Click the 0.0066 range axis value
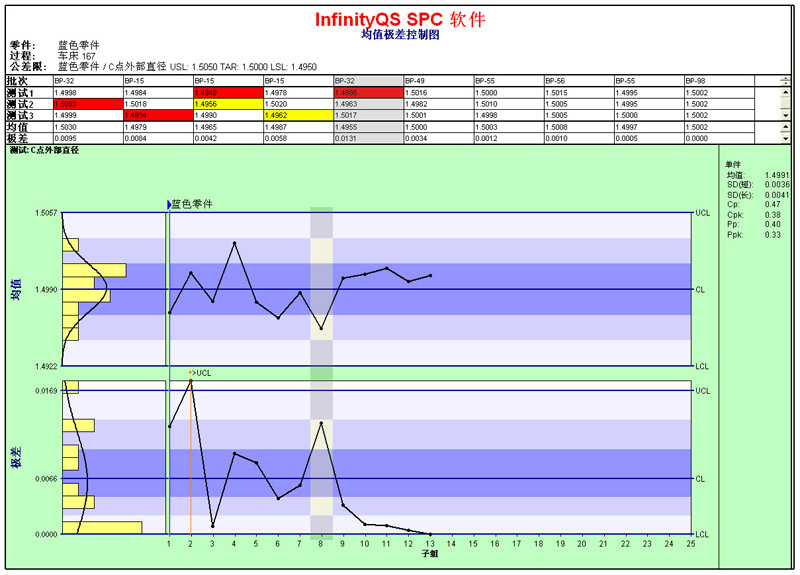 pyautogui.click(x=46, y=479)
